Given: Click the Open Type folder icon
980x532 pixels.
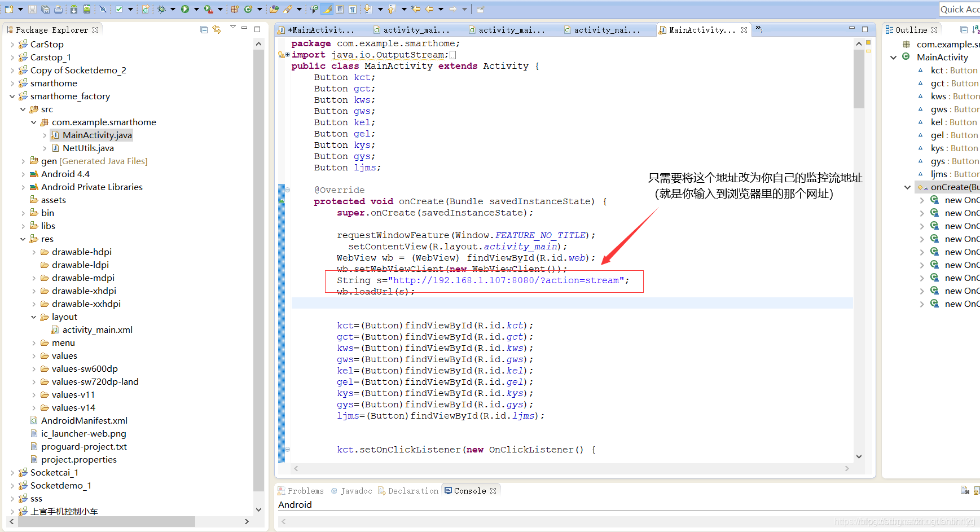Looking at the screenshot, I should tap(274, 9).
